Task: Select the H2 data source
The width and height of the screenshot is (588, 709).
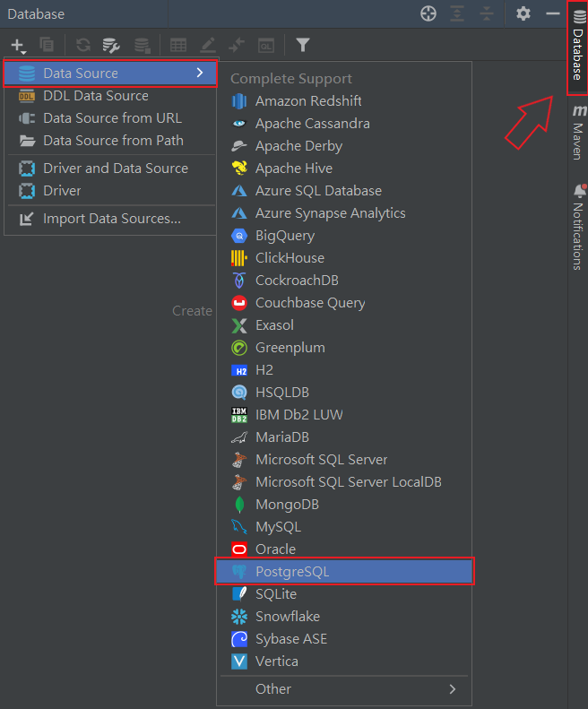Action: tap(344, 370)
